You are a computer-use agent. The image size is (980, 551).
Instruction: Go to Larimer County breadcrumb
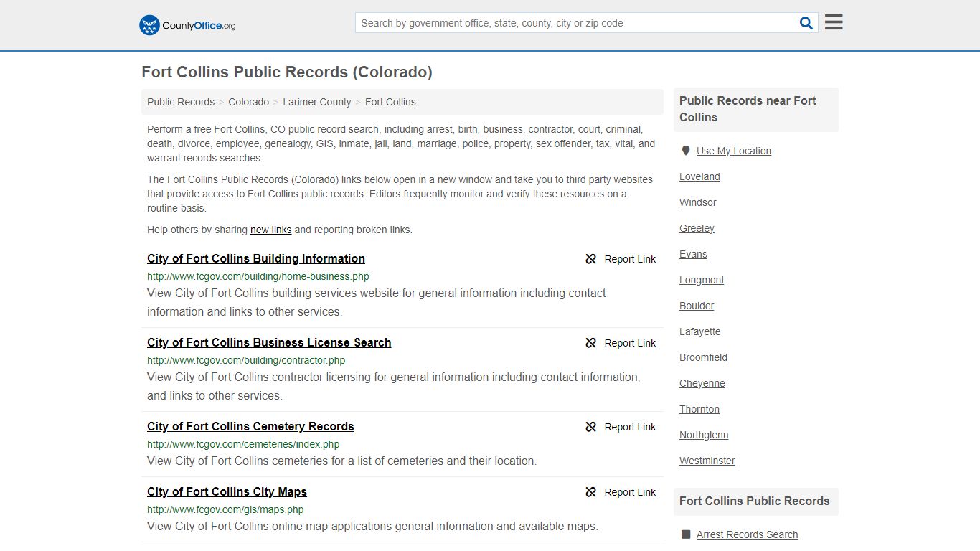click(x=317, y=102)
